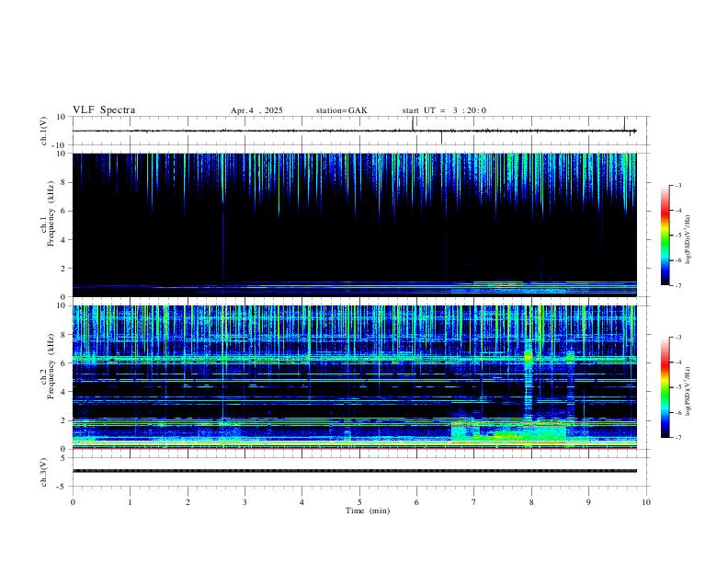
Task: Click the "-5" tick on ch.3(V) axis
Action: pos(63,487)
